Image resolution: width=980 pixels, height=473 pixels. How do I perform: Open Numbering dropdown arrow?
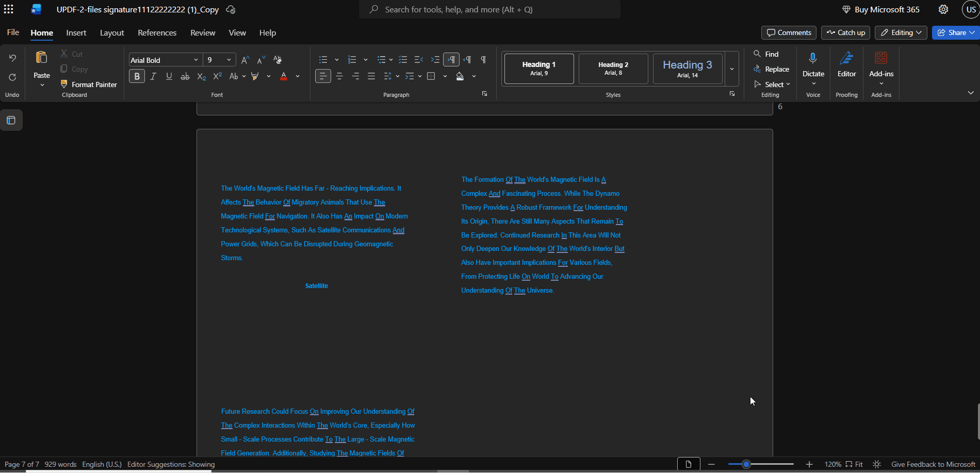coord(366,60)
